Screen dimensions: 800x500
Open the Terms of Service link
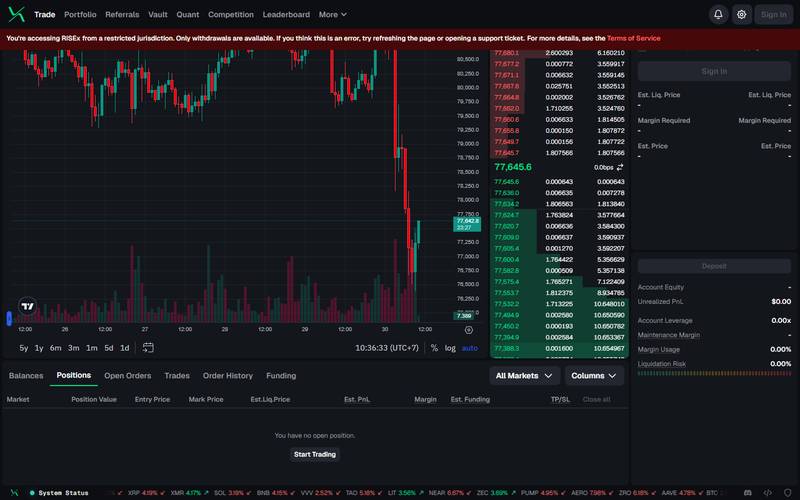click(x=633, y=38)
